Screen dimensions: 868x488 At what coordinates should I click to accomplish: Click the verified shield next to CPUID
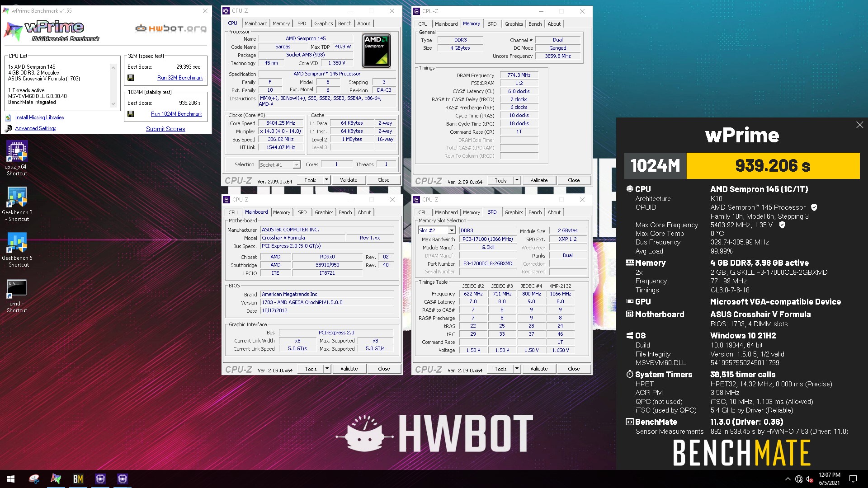tap(814, 207)
